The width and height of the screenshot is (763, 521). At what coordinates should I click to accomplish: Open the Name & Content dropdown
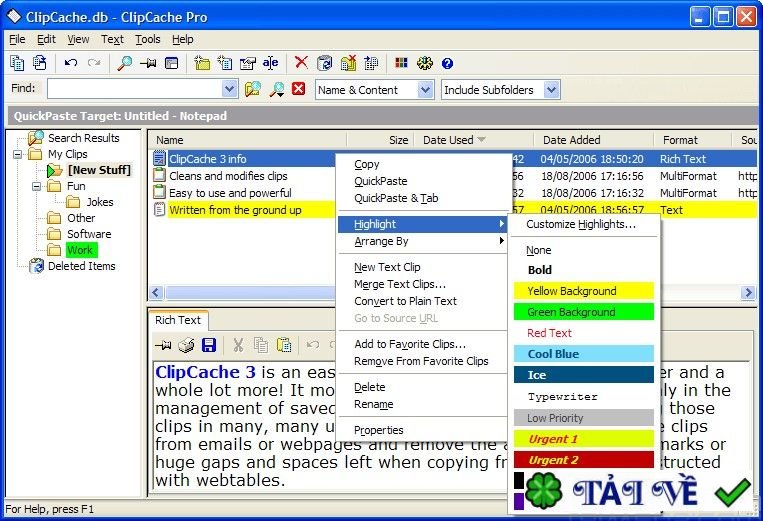click(x=425, y=90)
